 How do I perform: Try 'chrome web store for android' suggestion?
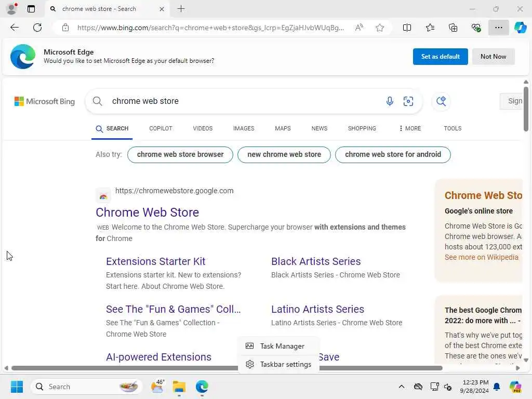tap(393, 155)
